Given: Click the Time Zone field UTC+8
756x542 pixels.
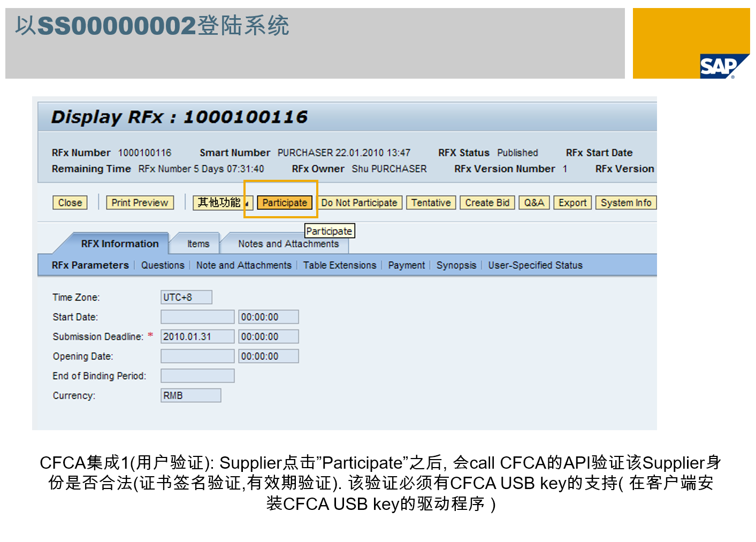Looking at the screenshot, I should [186, 297].
